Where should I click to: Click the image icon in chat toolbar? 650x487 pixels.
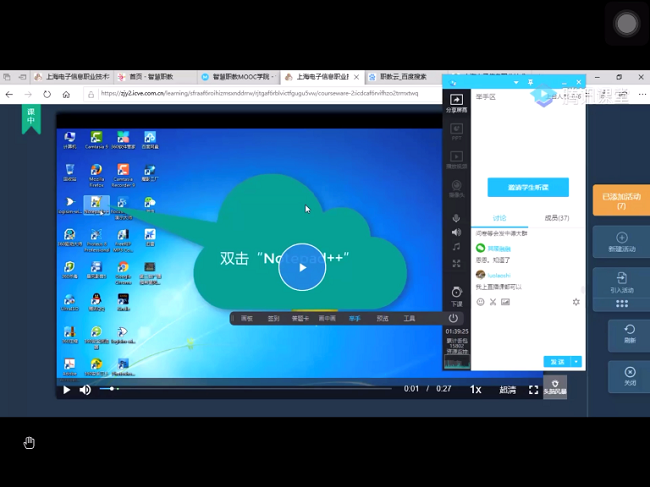(506, 302)
